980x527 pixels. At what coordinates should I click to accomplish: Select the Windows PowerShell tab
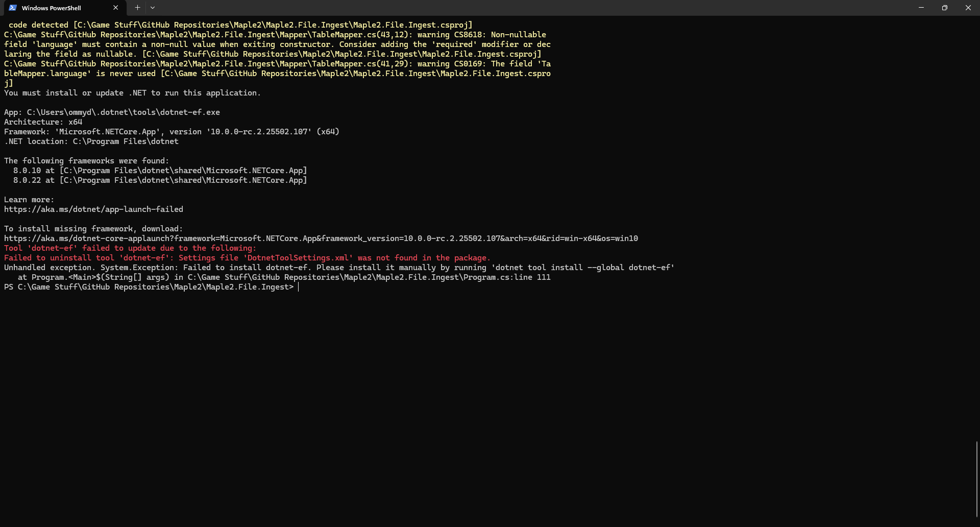click(x=64, y=8)
